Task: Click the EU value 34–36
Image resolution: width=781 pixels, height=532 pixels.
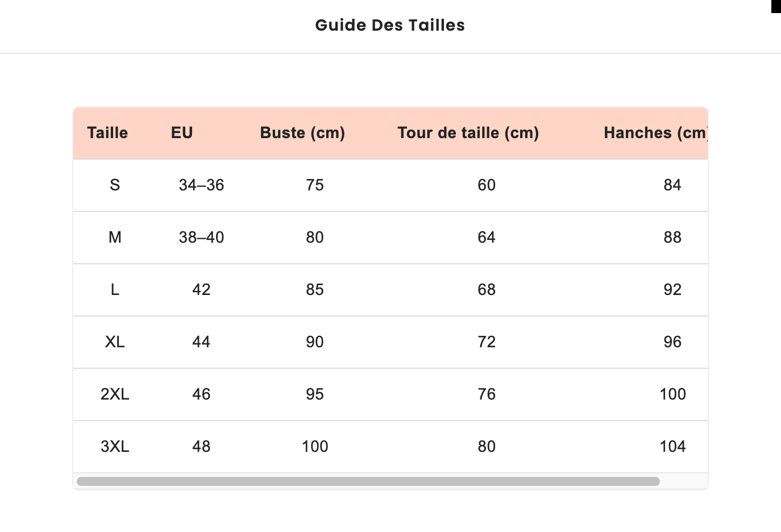Action: coord(201,185)
